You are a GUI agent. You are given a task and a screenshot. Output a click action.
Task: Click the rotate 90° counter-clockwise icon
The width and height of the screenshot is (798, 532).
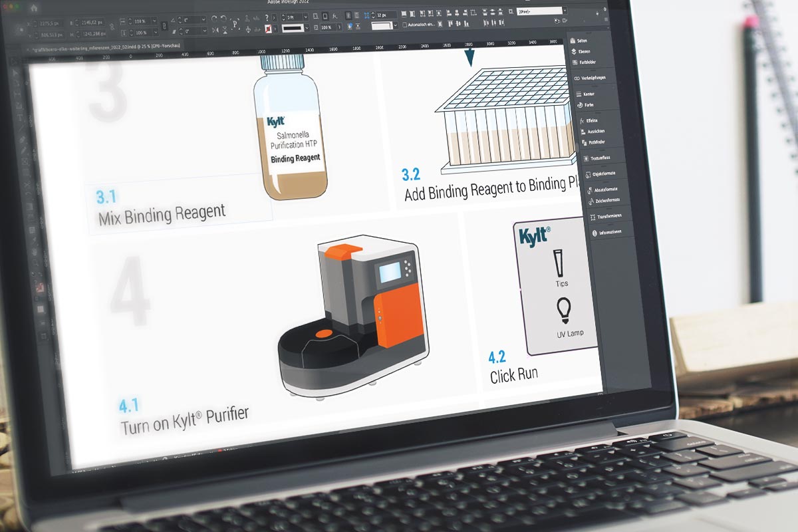tap(223, 19)
